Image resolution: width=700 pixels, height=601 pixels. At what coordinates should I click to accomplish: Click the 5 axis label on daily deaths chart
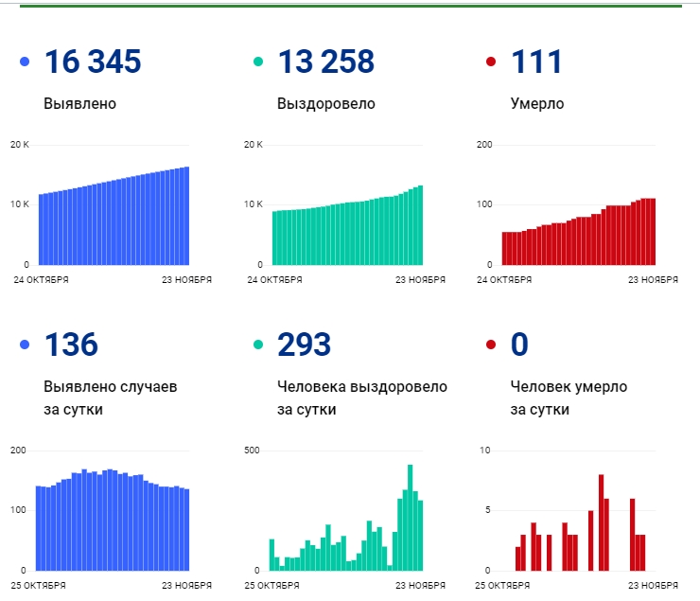click(488, 510)
